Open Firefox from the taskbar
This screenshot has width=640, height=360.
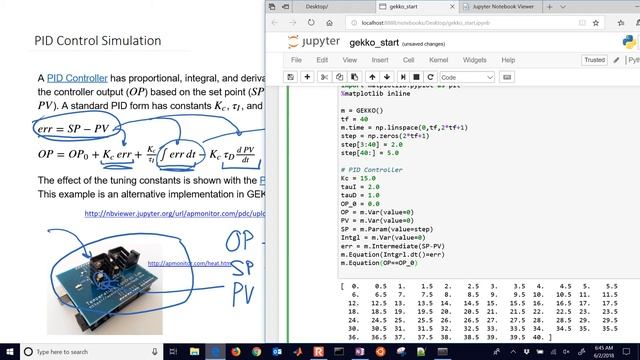click(236, 351)
